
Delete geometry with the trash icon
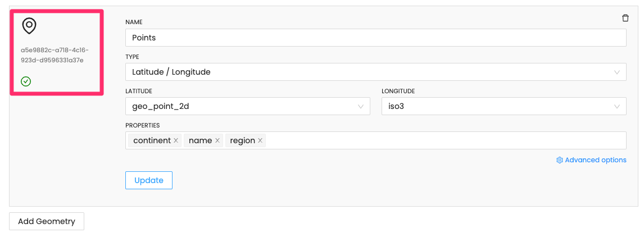click(625, 18)
